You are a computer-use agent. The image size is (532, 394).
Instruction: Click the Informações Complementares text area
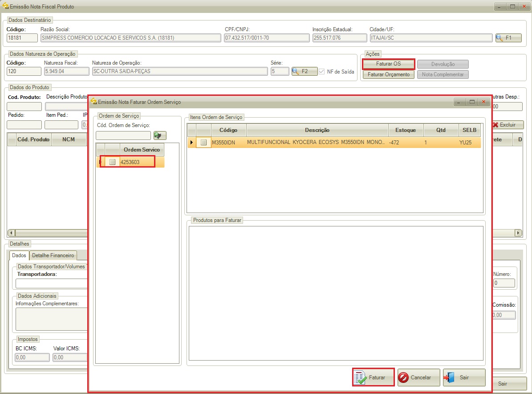pos(52,319)
